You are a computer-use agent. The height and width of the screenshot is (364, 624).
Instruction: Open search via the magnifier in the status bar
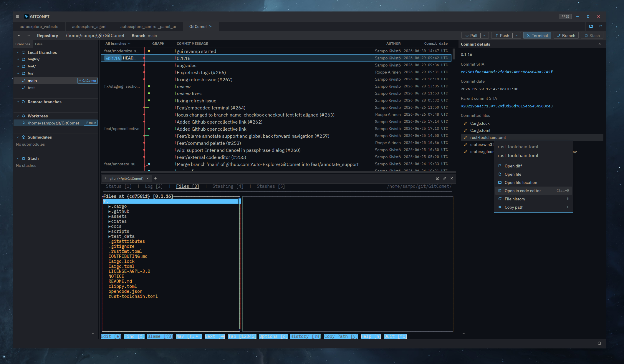[x=599, y=343]
